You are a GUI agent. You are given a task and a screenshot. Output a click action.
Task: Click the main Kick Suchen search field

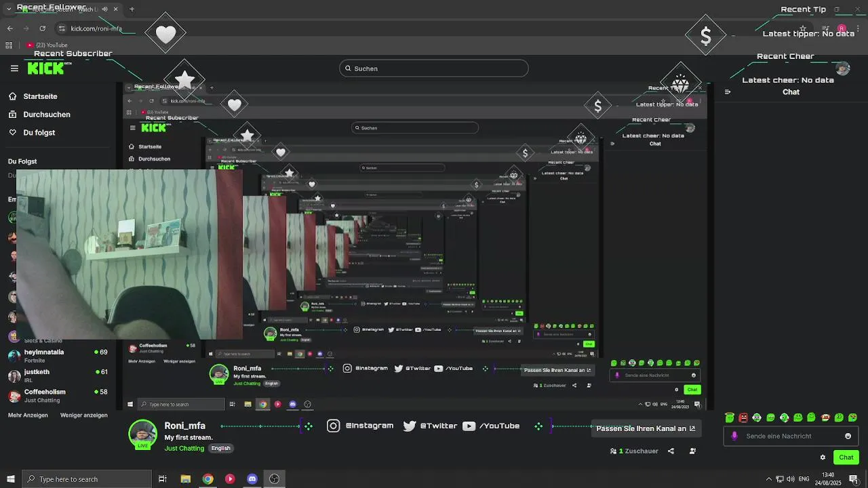click(x=433, y=68)
